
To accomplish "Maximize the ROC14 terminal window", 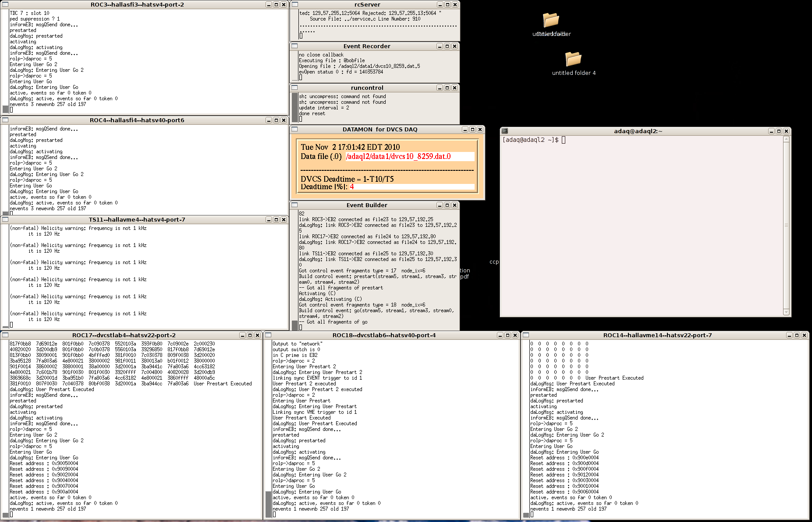I will 797,335.
